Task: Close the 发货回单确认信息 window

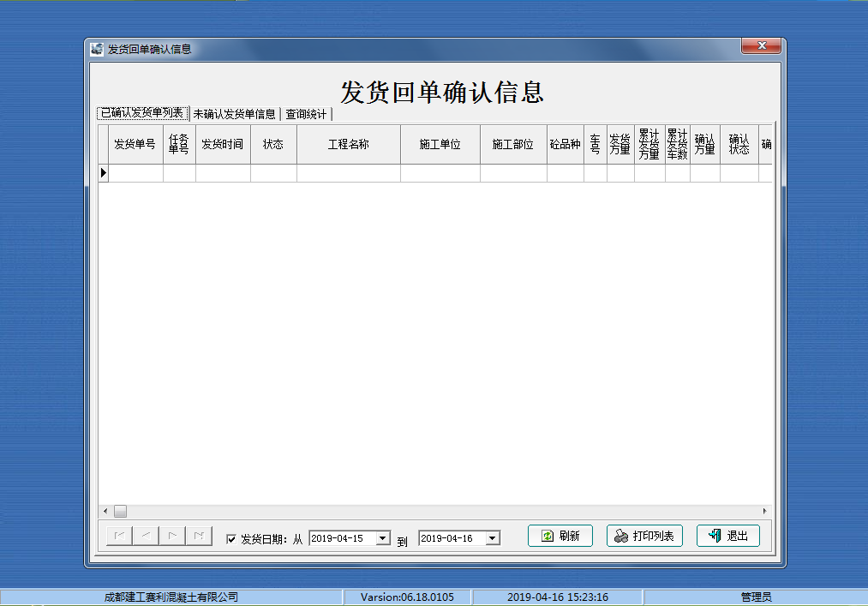Action: [x=761, y=46]
